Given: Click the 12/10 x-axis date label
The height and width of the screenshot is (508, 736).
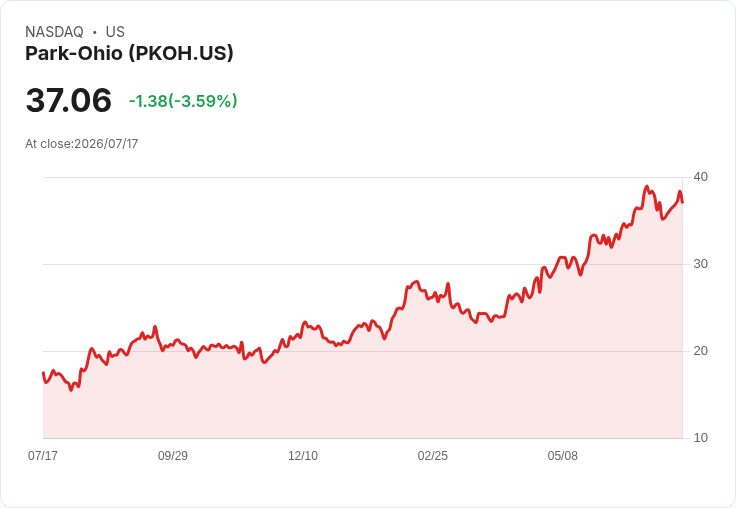Looking at the screenshot, I should [303, 455].
